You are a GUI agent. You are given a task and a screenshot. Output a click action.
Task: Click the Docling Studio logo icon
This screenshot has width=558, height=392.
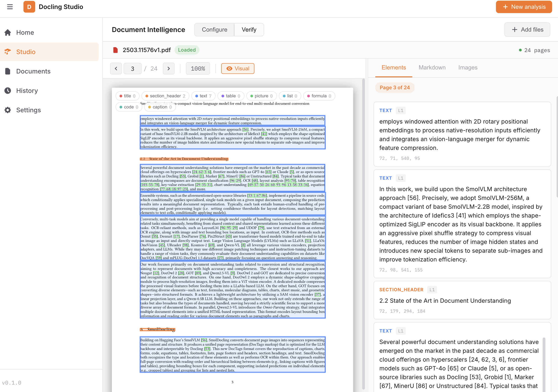[x=29, y=7]
